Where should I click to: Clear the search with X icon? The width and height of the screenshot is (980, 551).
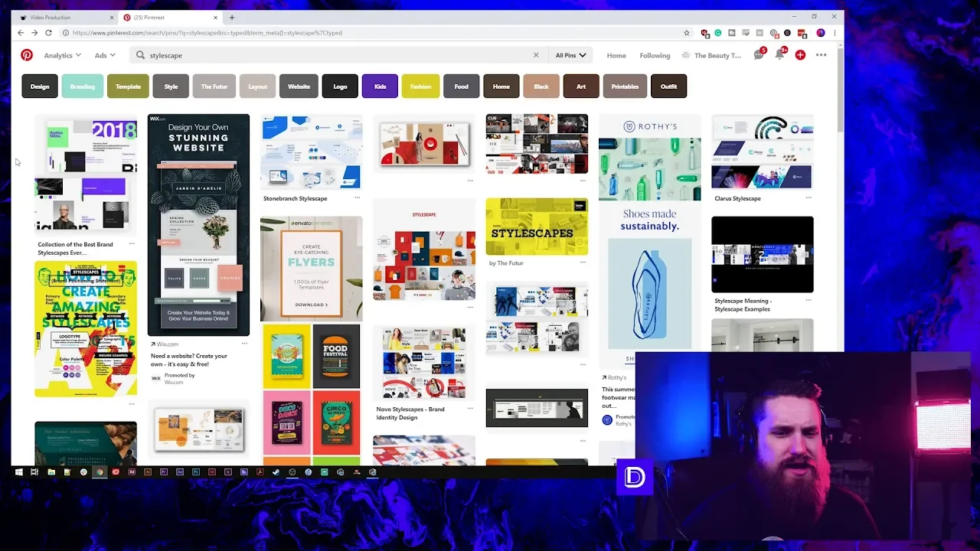coord(536,55)
